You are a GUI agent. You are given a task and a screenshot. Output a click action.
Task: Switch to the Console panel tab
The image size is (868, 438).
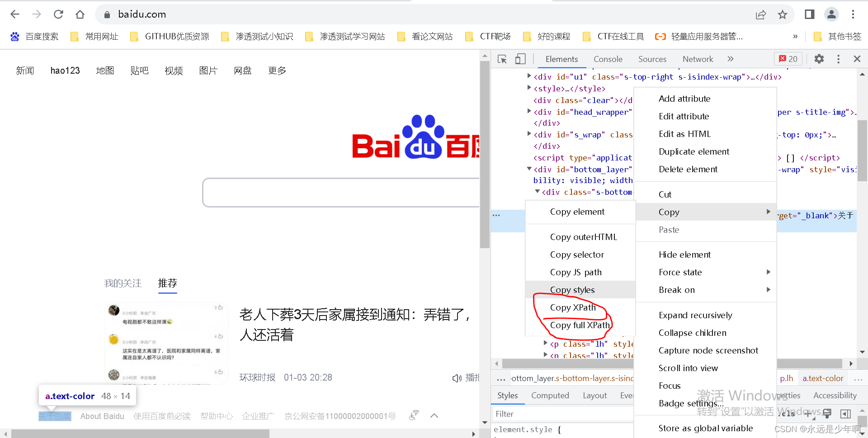(608, 59)
